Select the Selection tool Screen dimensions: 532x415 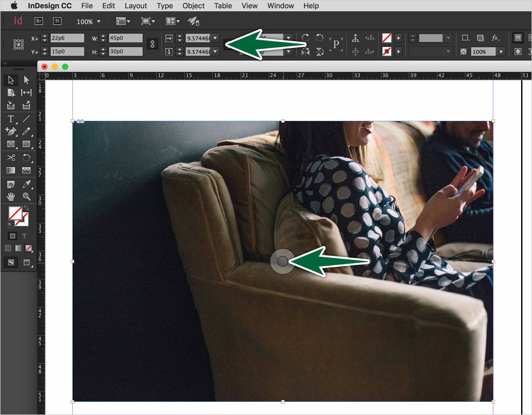11,80
